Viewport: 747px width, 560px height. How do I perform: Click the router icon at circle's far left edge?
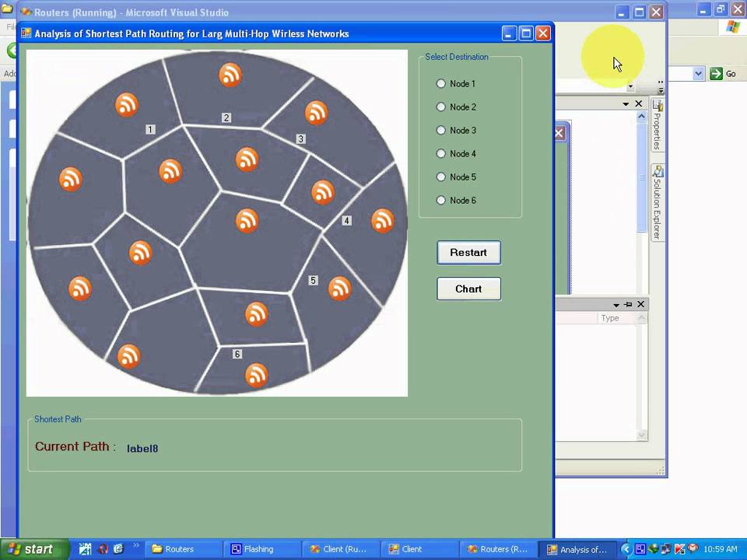(x=71, y=179)
